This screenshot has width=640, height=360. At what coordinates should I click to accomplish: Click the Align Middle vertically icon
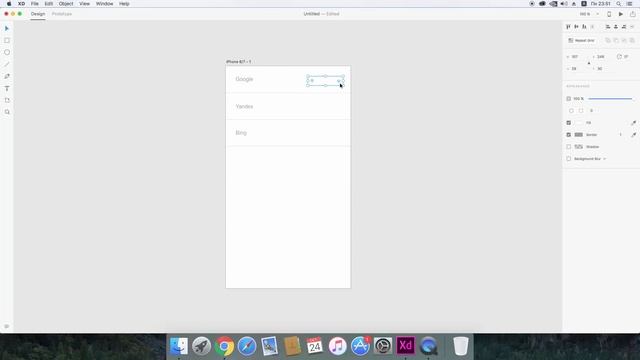coord(576,27)
